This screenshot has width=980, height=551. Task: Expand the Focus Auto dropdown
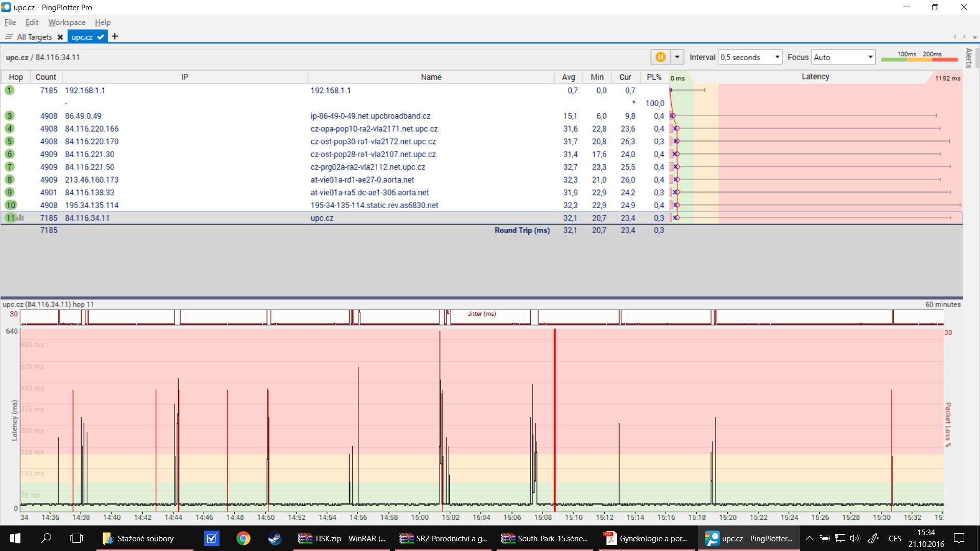(870, 57)
